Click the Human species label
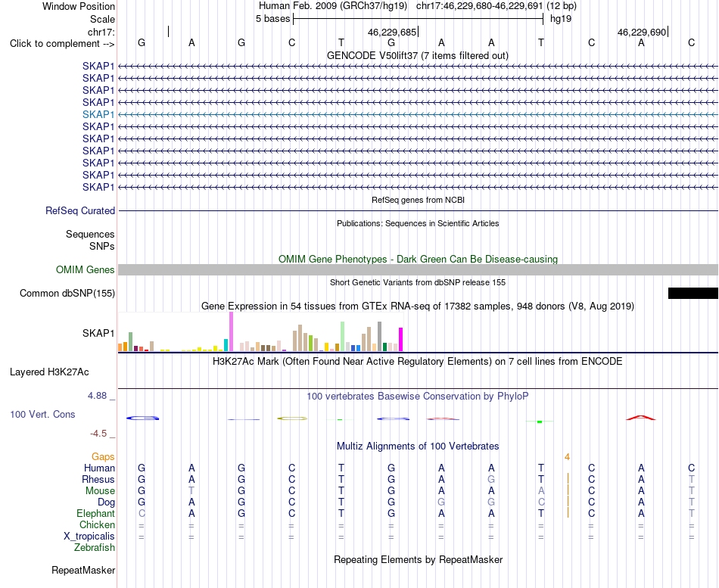The width and height of the screenshot is (719, 588). [99, 468]
